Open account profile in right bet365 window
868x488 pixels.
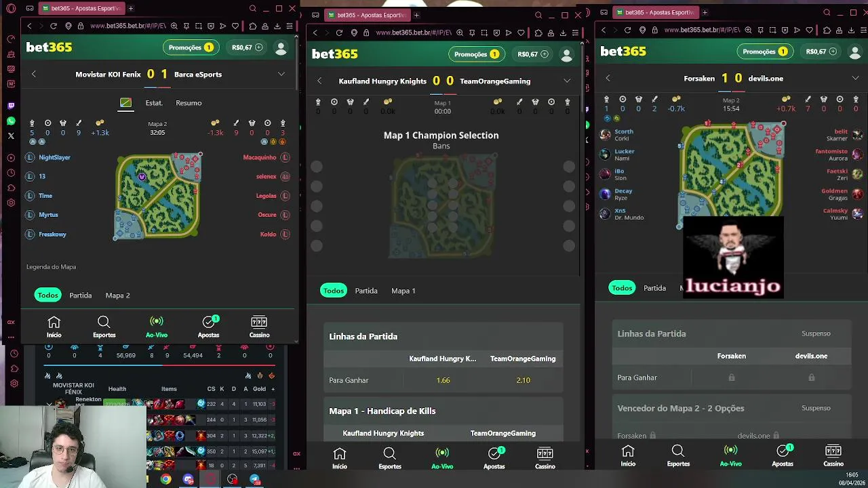click(854, 52)
